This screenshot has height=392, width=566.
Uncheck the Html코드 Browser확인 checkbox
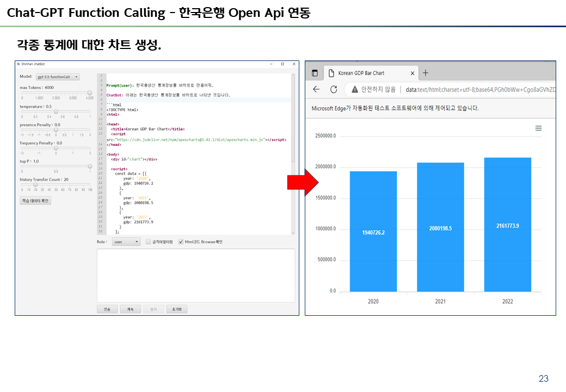pyautogui.click(x=181, y=242)
